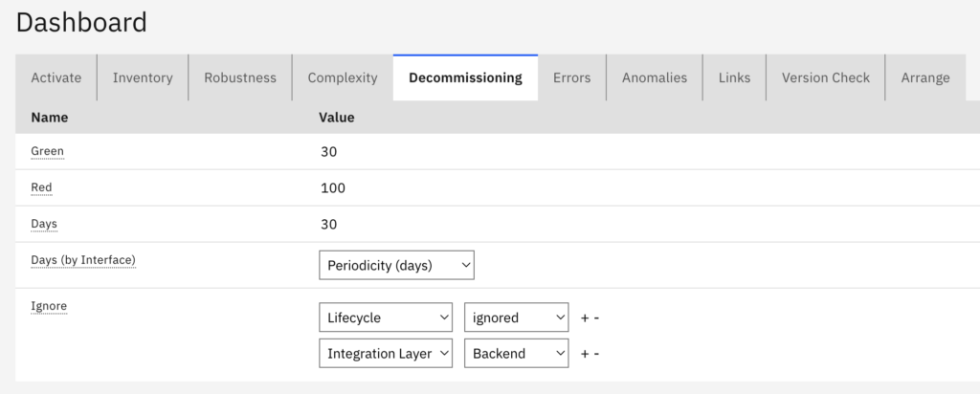Click the minus icon next to ignored dropdown

click(596, 317)
